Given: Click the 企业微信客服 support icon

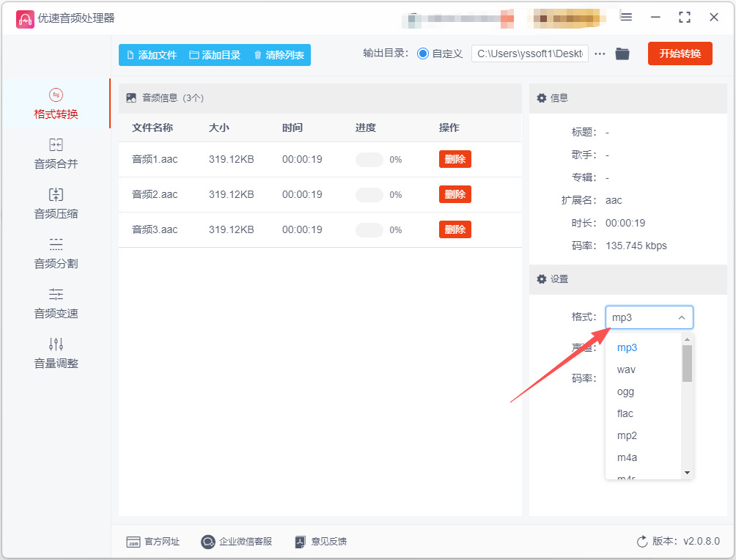Looking at the screenshot, I should pyautogui.click(x=207, y=542).
